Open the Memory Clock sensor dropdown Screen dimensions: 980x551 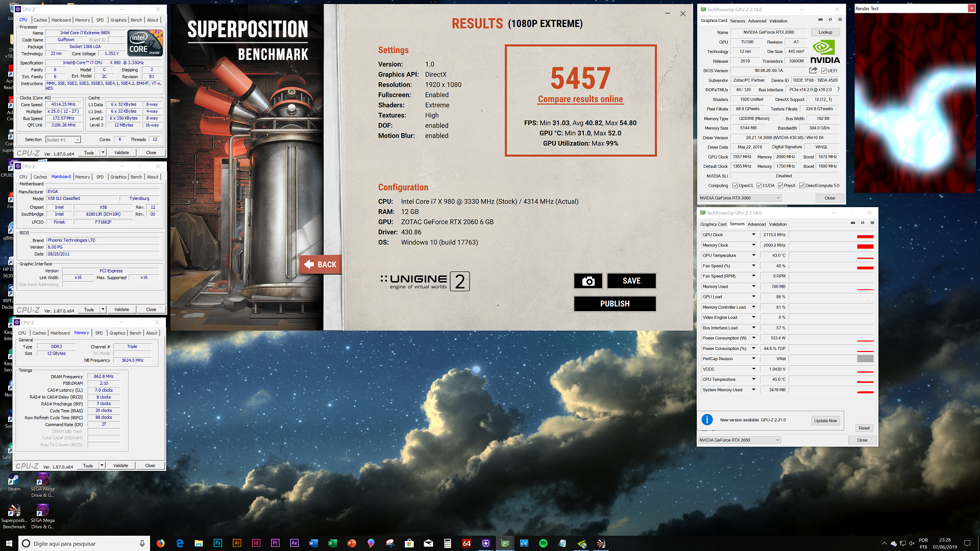coord(753,245)
